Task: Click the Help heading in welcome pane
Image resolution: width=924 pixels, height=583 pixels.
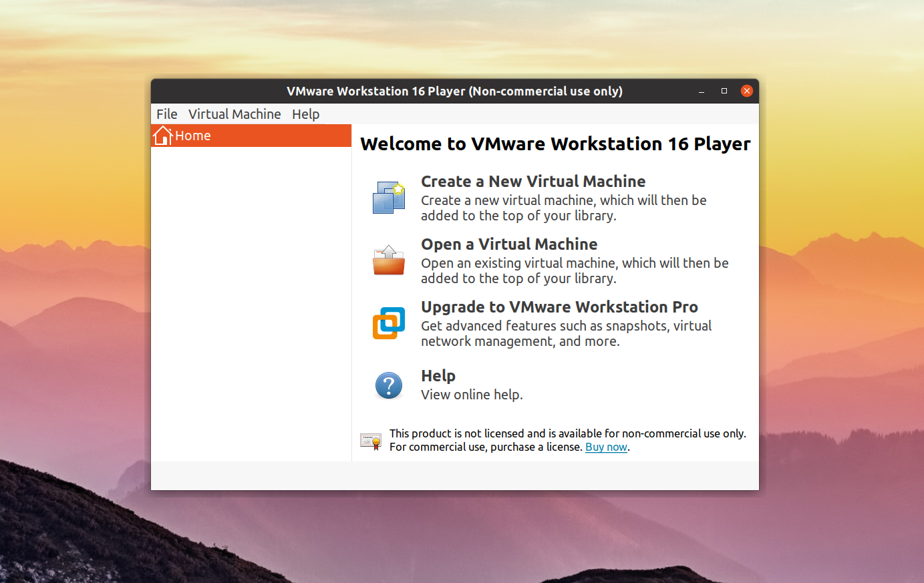Action: point(438,376)
